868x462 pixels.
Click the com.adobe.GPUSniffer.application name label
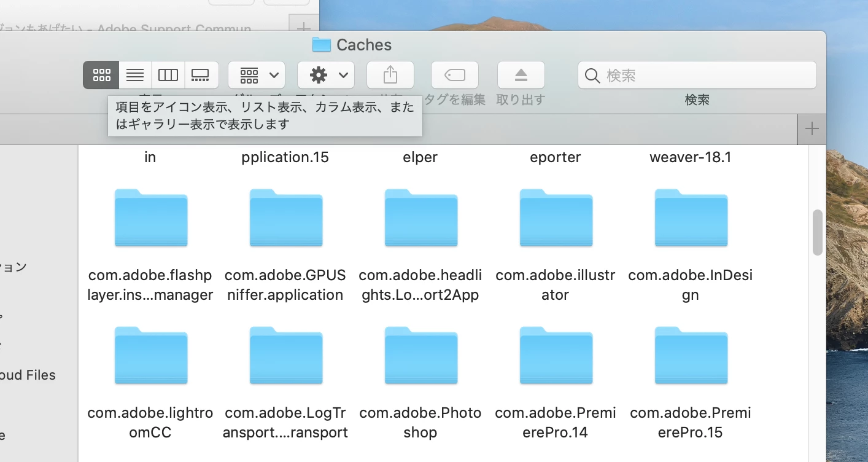coord(285,285)
